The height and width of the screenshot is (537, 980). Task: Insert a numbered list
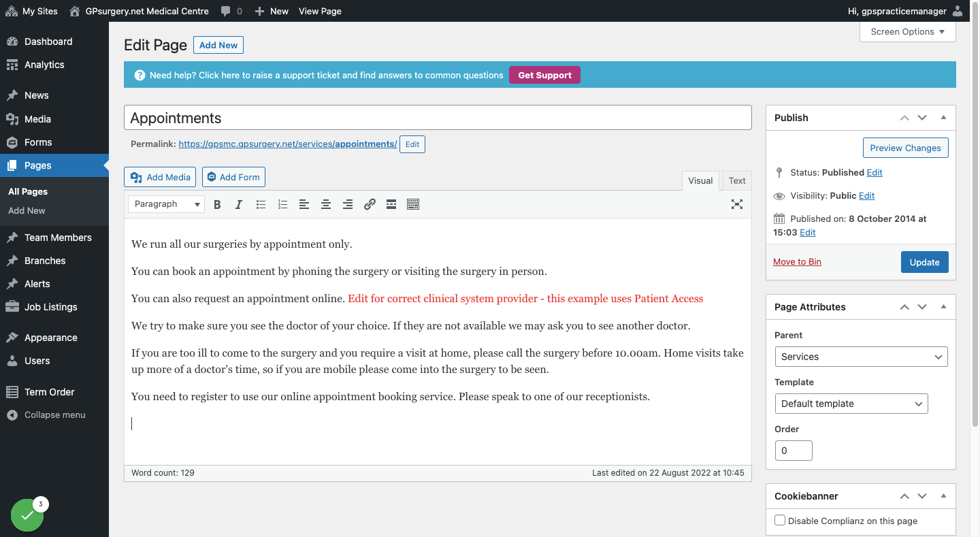tap(282, 204)
